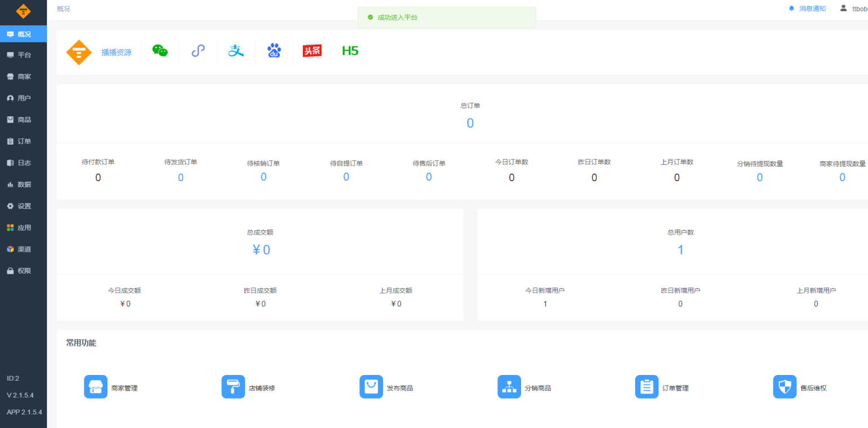This screenshot has width=868, height=428.
Task: Open 消息通知 message notifications
Action: pyautogui.click(x=812, y=8)
